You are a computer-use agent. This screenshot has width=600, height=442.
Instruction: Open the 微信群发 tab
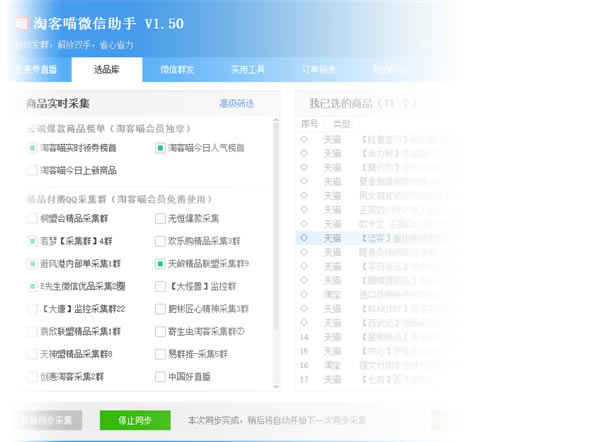(x=177, y=70)
